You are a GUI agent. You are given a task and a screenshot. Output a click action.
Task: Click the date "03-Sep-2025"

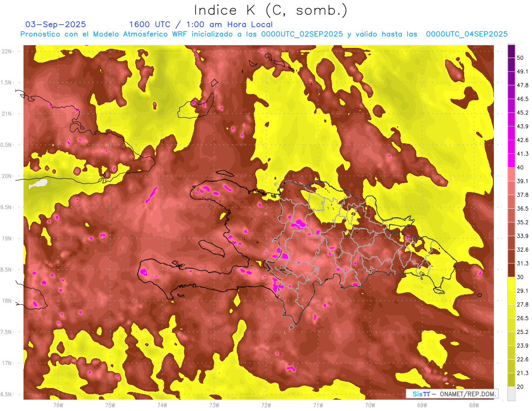56,24
